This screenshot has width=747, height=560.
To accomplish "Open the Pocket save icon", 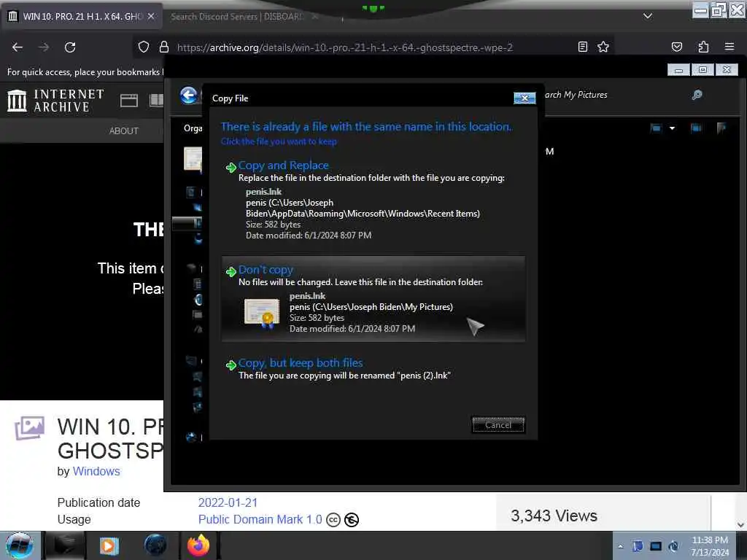I will (x=676, y=47).
